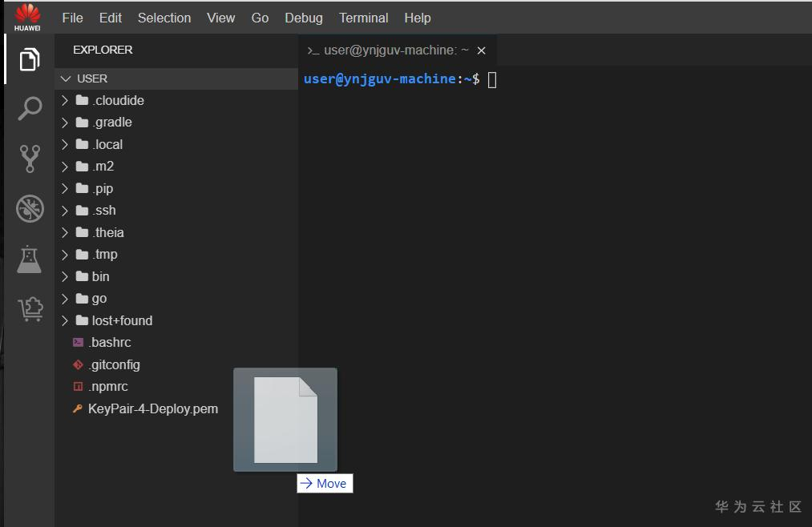Viewport: 812px width, 527px height.
Task: Expand the .m2 folder chevron
Action: point(65,167)
